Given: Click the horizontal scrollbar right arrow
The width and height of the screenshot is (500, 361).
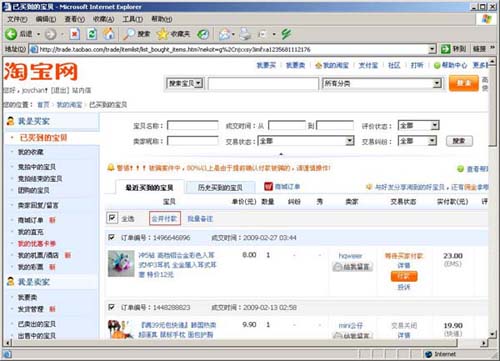Looking at the screenshot, I should pyautogui.click(x=484, y=342).
